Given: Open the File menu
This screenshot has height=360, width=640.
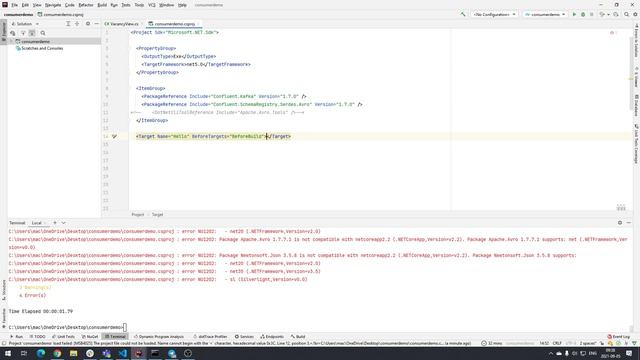Looking at the screenshot, I should pyautogui.click(x=14, y=5).
